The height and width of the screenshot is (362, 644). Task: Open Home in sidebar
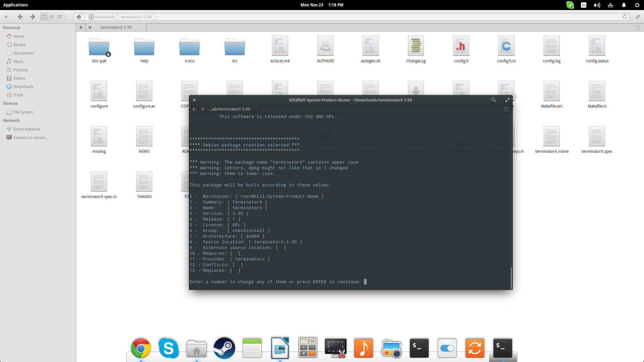pos(15,36)
